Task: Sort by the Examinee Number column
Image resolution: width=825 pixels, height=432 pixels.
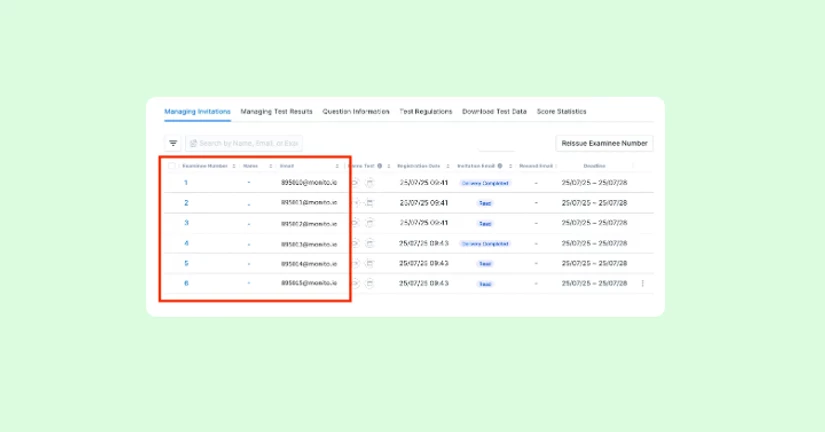Action: [x=234, y=165]
